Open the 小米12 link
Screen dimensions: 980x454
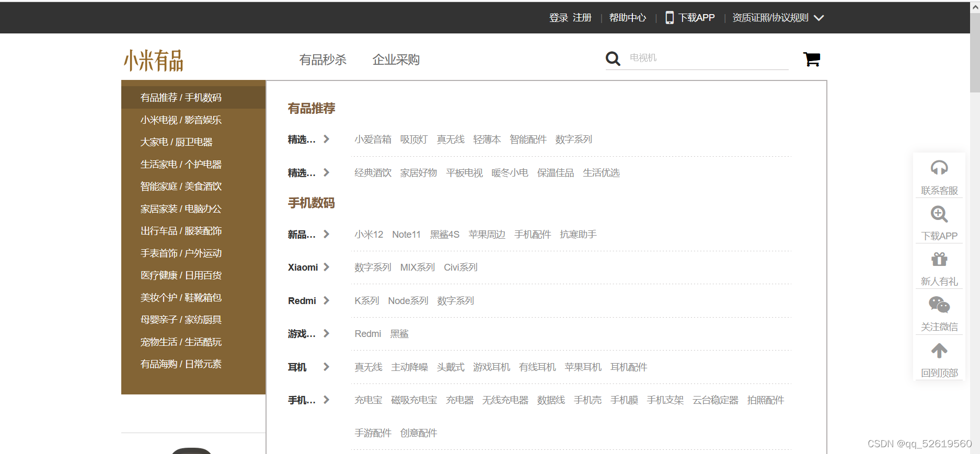point(369,235)
